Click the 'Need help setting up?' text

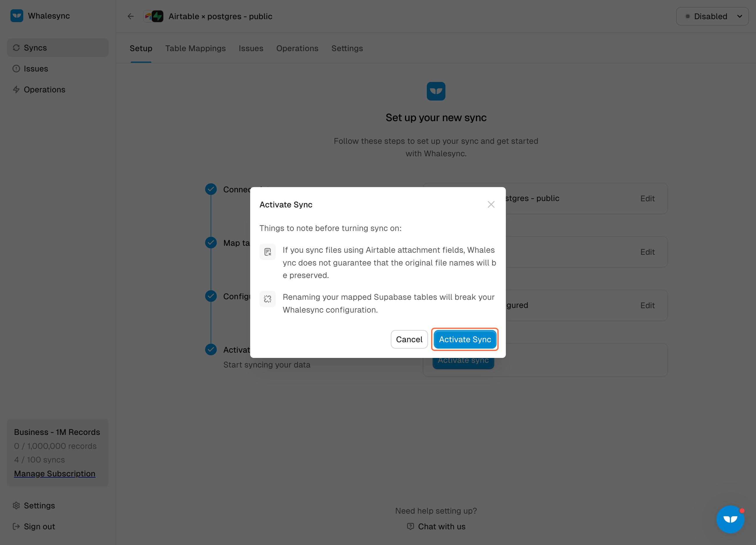[436, 511]
